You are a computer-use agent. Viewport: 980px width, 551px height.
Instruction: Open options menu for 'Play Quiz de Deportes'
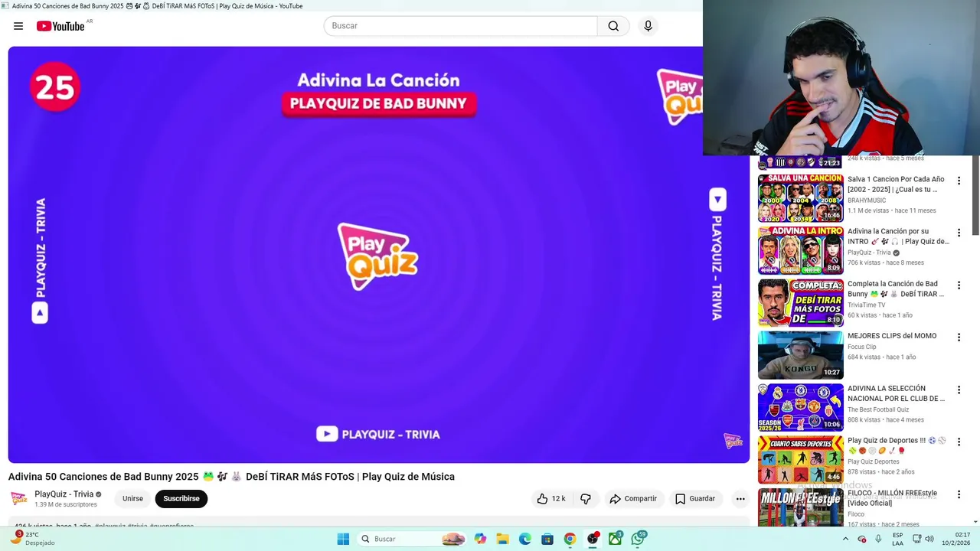tap(959, 442)
